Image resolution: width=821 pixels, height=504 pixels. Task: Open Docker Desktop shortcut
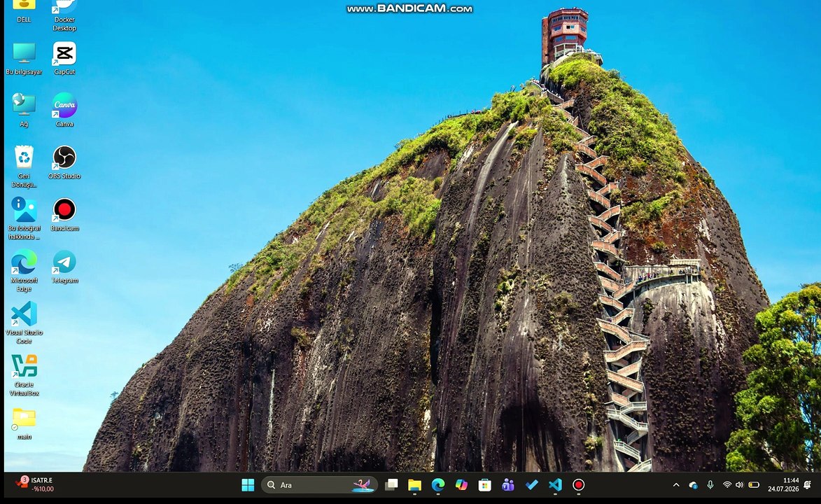click(64, 15)
